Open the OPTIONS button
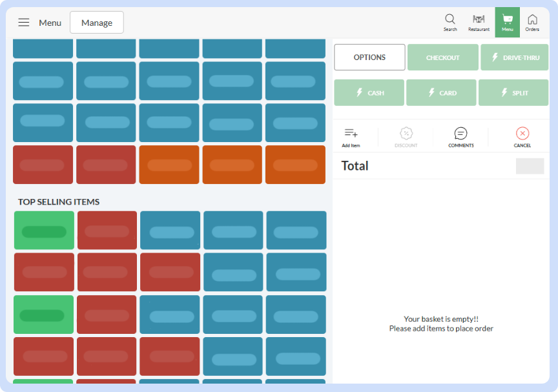The height and width of the screenshot is (392, 558). 369,57
